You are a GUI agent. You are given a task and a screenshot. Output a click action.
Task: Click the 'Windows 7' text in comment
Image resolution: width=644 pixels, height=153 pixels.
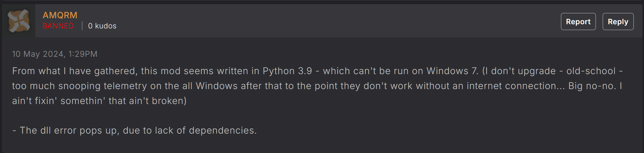coord(452,71)
